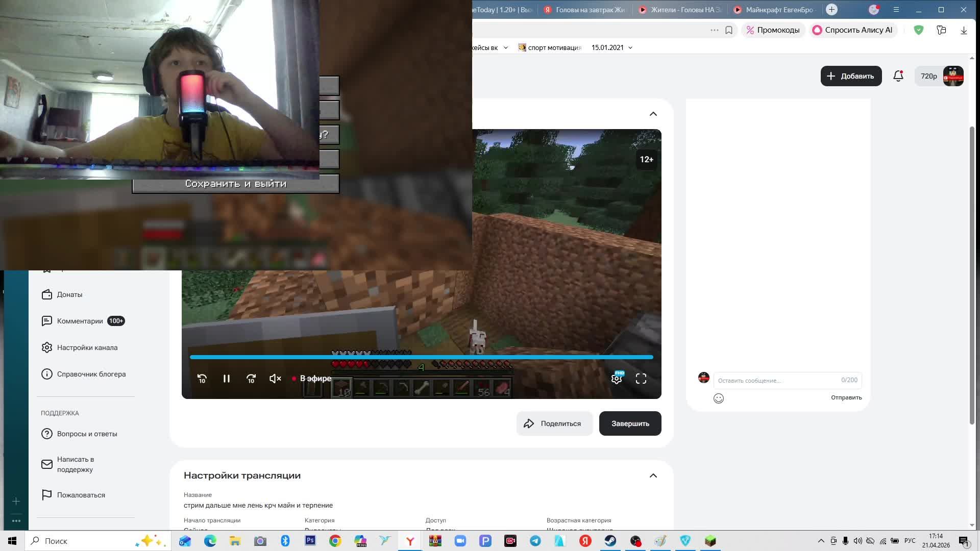Click the bookmark icon in address bar
The image size is (980, 551).
(x=729, y=30)
